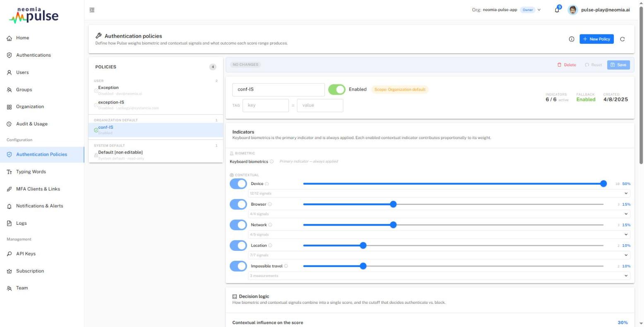
Task: Click the Subscription crown icon
Action: pyautogui.click(x=9, y=271)
